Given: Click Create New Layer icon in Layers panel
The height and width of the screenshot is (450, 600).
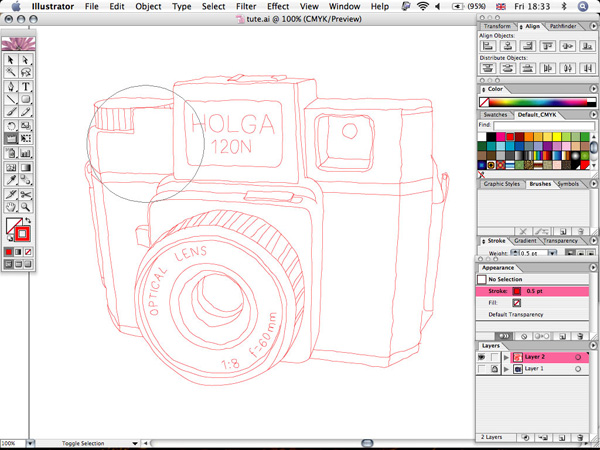Looking at the screenshot, I should point(562,437).
